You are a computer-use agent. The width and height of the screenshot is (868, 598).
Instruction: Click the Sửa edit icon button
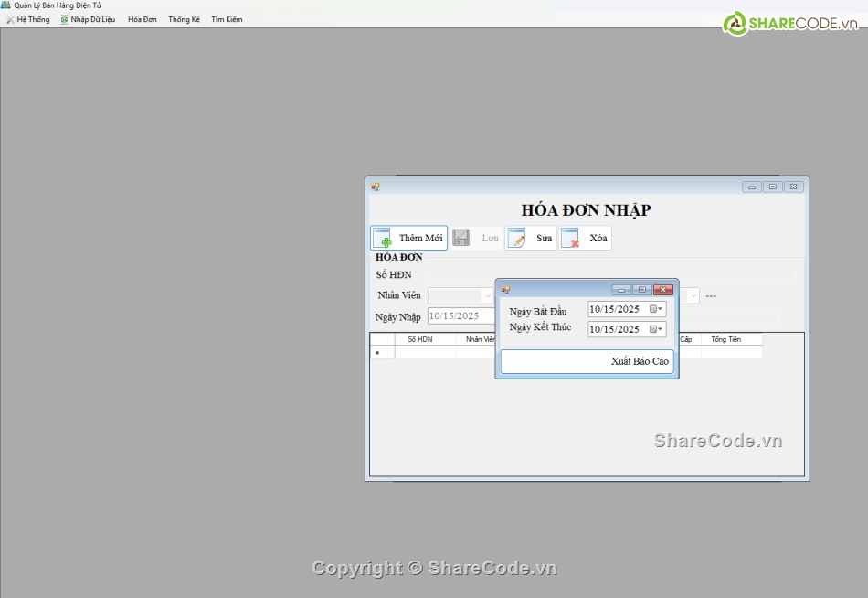[x=531, y=238]
